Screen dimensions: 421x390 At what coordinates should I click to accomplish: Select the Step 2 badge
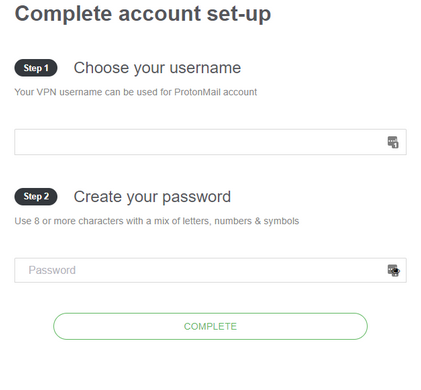pyautogui.click(x=36, y=197)
